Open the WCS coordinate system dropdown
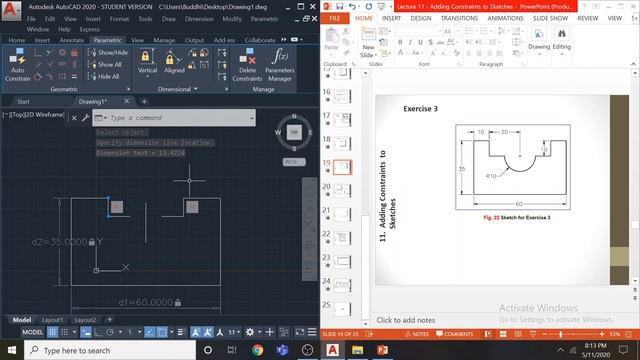Image resolution: width=640 pixels, height=360 pixels. pos(294,162)
